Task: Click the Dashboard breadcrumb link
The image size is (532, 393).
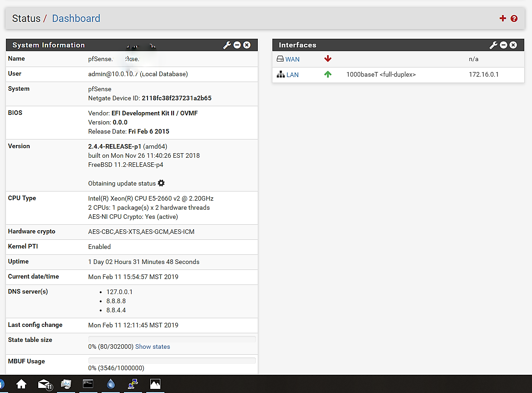Action: pos(76,19)
